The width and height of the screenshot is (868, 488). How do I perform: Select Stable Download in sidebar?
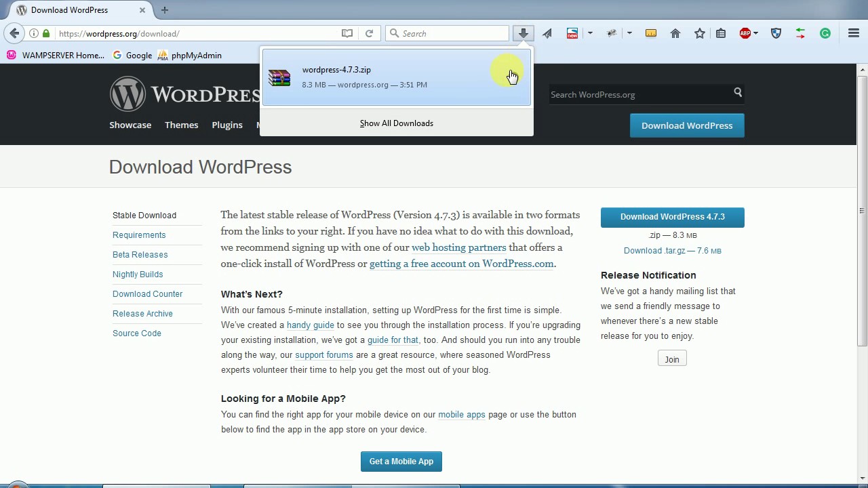(x=144, y=215)
